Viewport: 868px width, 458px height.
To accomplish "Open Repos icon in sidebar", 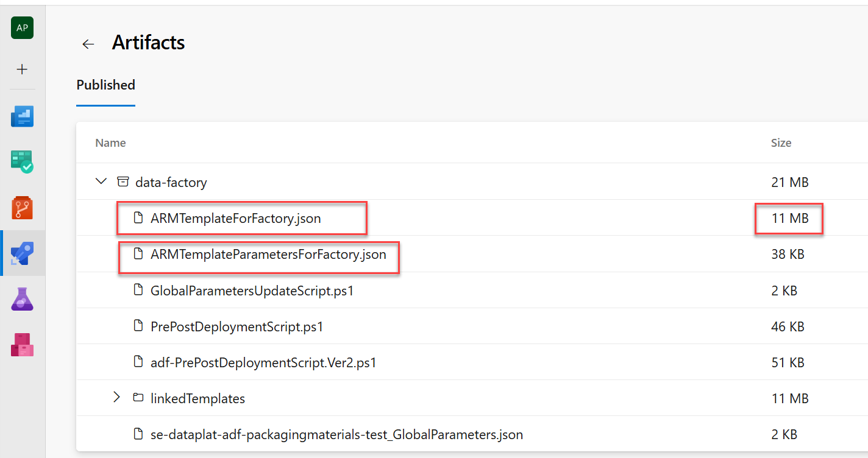I will [22, 208].
